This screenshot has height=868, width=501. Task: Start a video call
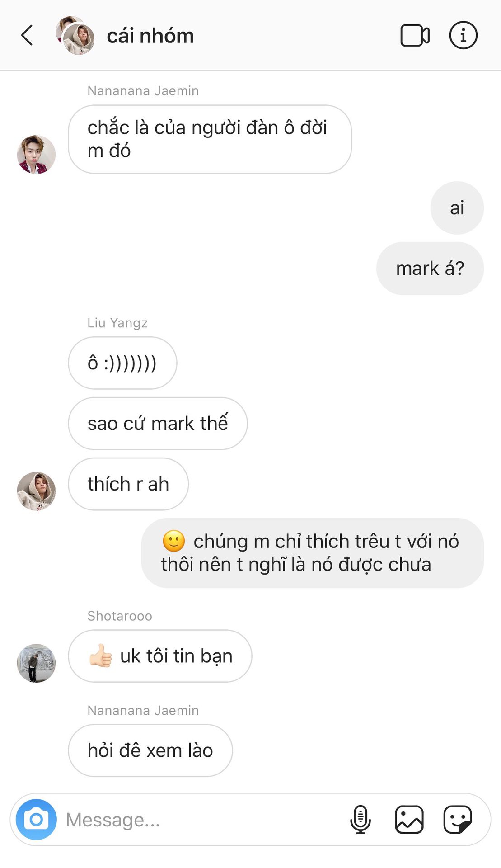pyautogui.click(x=415, y=35)
